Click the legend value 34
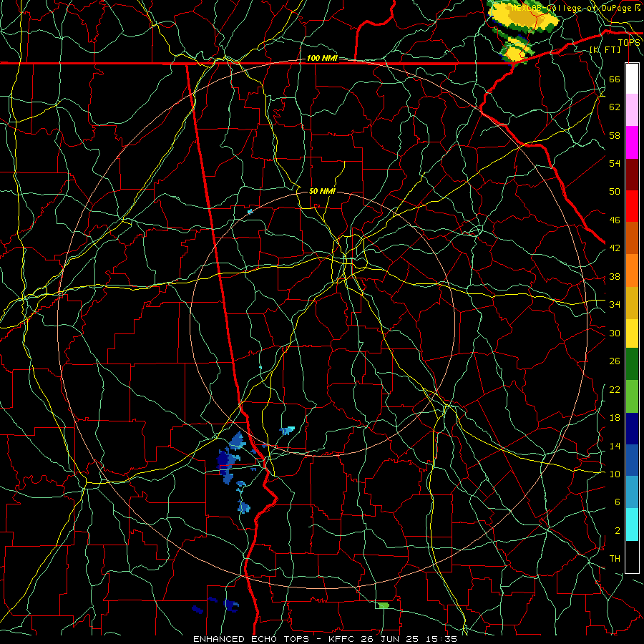This screenshot has width=644, height=644. [x=615, y=304]
